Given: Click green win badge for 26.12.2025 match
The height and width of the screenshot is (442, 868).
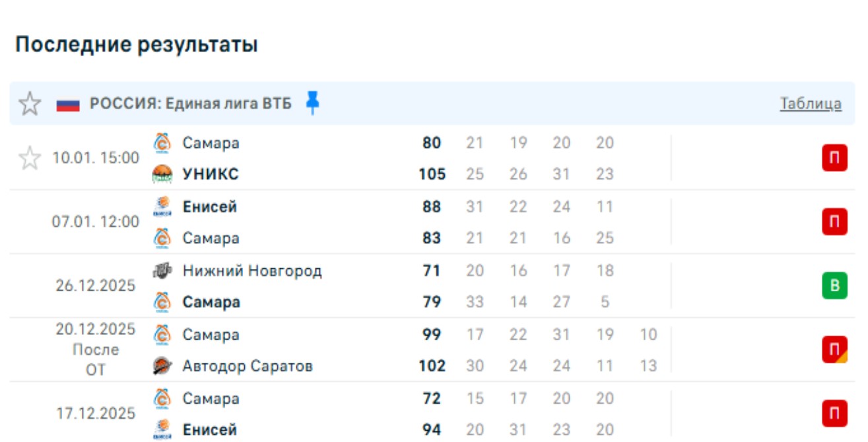Looking at the screenshot, I should tap(834, 286).
